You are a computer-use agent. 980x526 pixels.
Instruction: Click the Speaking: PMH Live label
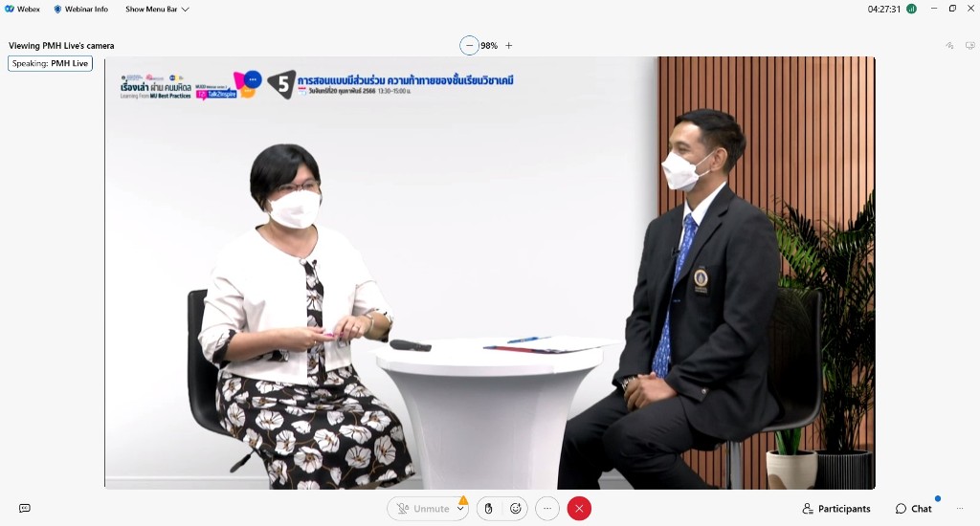point(50,64)
